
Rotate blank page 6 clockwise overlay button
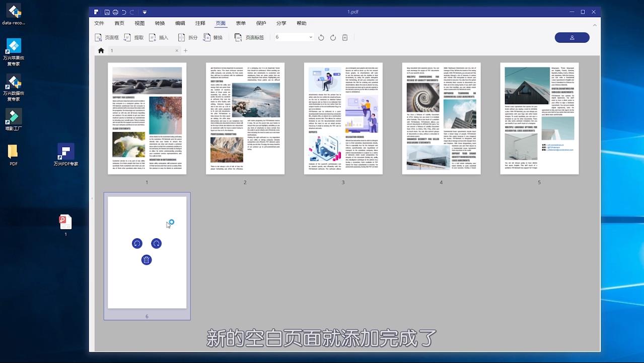(157, 244)
